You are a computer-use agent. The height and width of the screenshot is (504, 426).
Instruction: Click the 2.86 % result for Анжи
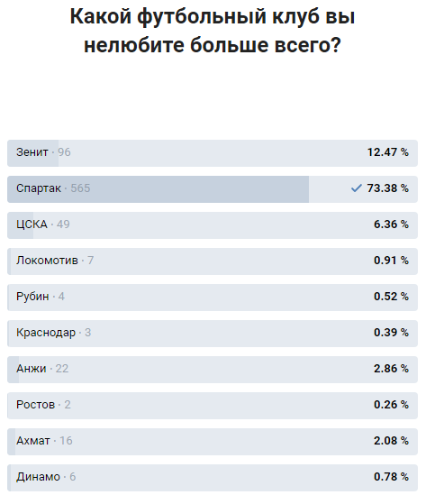coord(391,369)
